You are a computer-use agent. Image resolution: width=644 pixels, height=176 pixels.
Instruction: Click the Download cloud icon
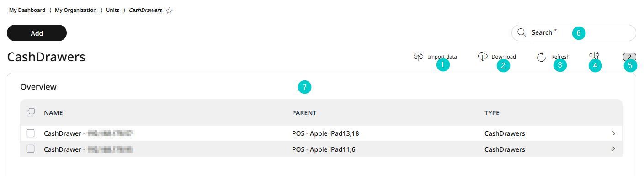483,57
